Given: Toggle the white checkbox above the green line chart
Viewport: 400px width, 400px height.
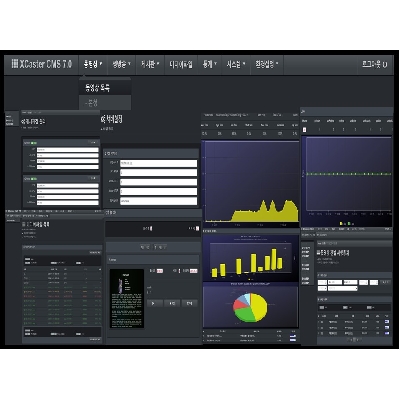Looking at the screenshot, I should [304, 130].
